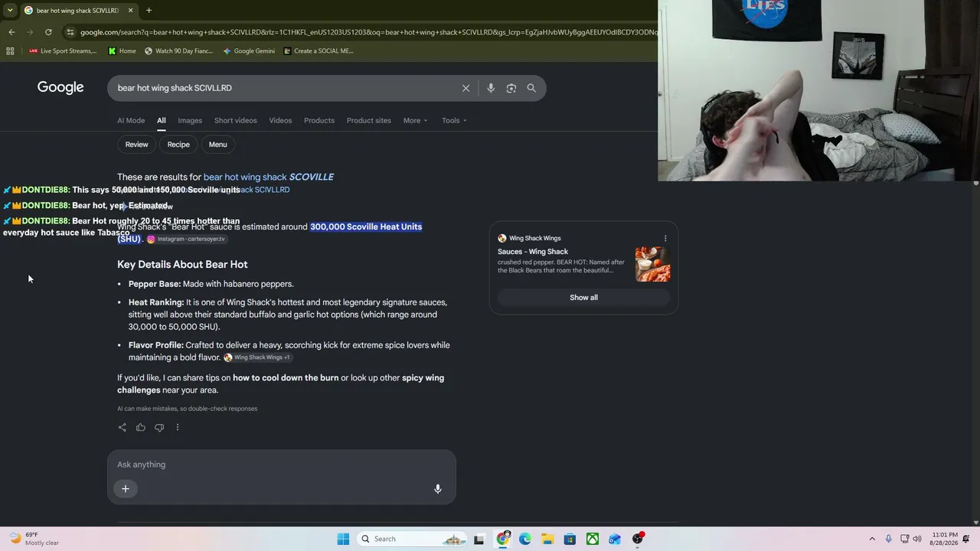Focus the Ask anything input field
Image resolution: width=980 pixels, height=551 pixels.
[x=282, y=465]
